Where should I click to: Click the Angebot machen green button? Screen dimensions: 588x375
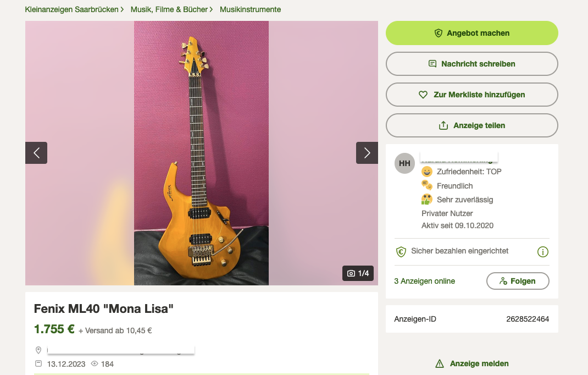pos(471,33)
